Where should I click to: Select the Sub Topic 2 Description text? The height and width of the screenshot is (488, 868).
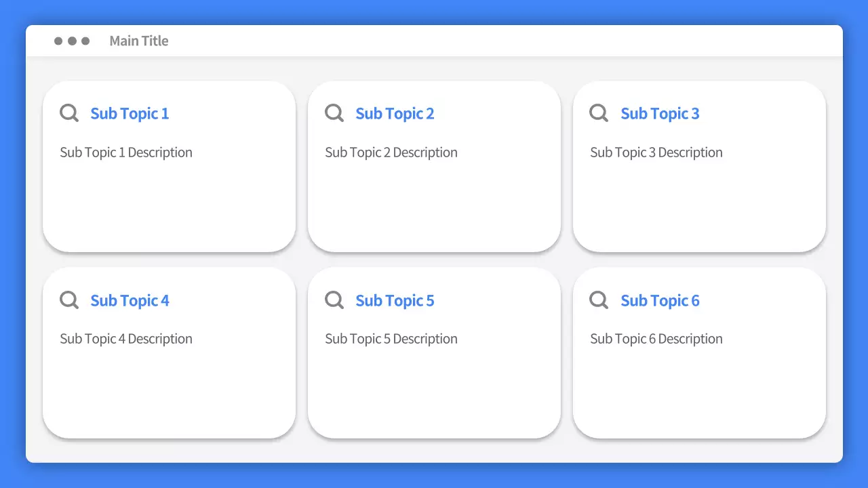[391, 152]
